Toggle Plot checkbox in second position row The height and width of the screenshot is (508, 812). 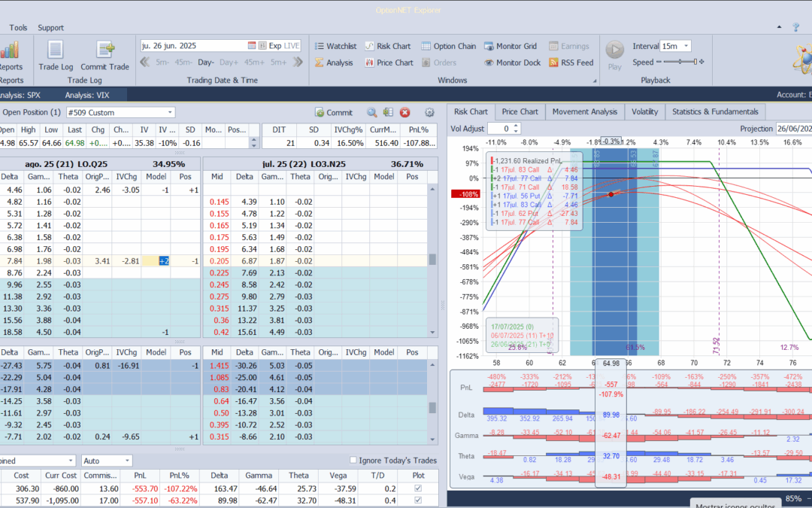[x=419, y=500]
